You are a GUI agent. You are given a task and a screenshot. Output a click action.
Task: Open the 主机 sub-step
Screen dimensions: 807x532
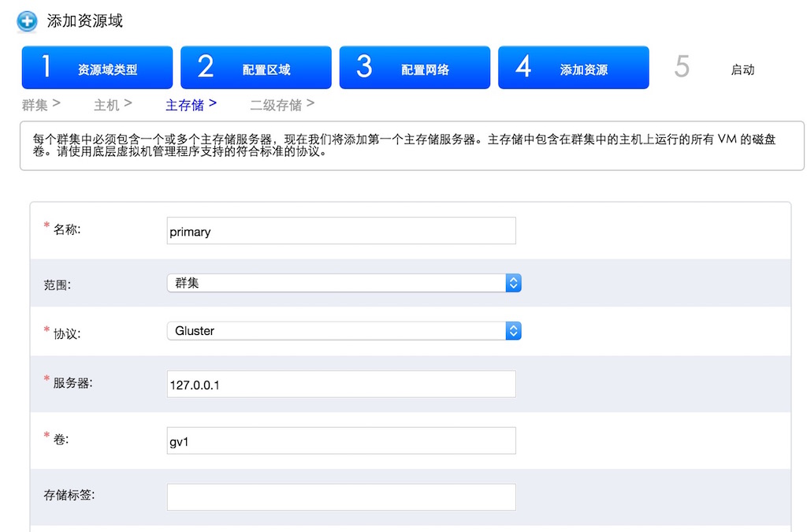pyautogui.click(x=113, y=105)
